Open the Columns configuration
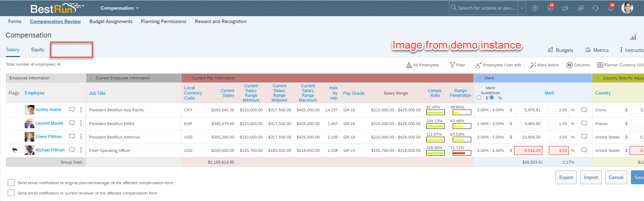The width and height of the screenshot is (644, 201). pos(578,65)
